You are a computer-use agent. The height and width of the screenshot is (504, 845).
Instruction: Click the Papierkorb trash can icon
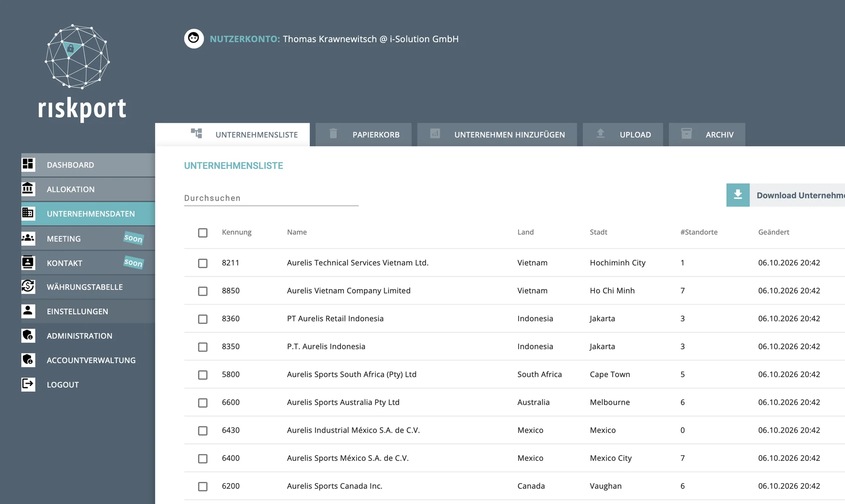333,133
